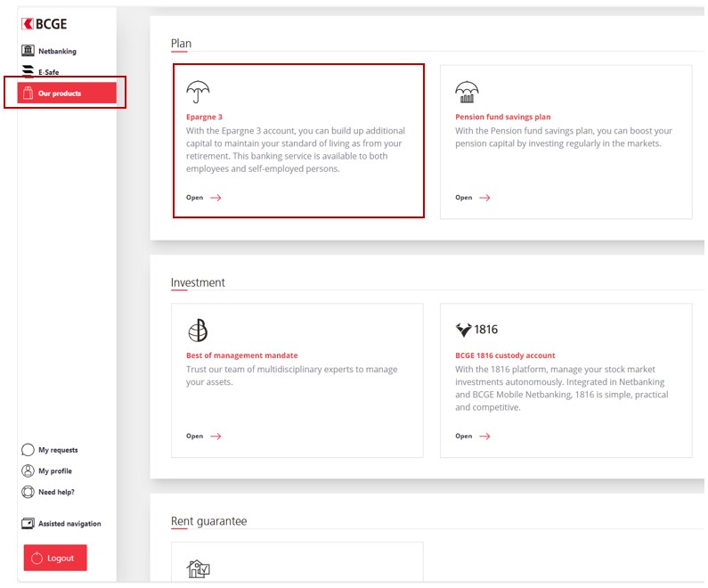Viewport: 708px width, 588px height.
Task: Click arrow beside Best of mandate Open
Action: pyautogui.click(x=216, y=436)
